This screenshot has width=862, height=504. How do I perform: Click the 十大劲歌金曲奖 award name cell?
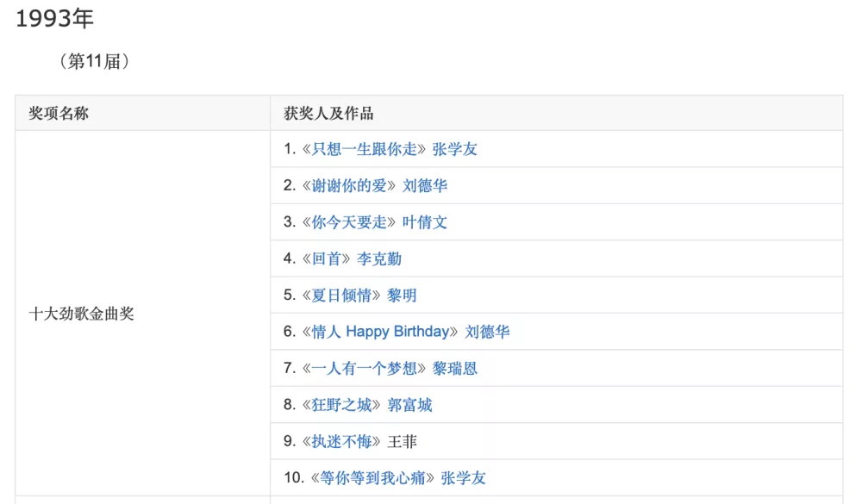[143, 314]
